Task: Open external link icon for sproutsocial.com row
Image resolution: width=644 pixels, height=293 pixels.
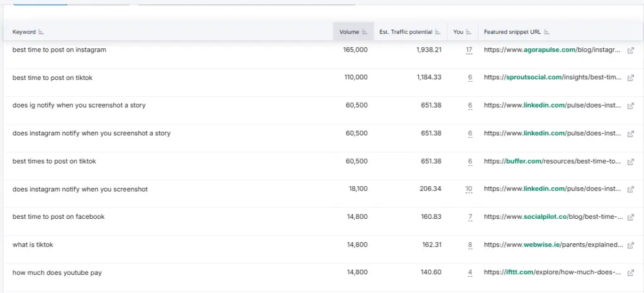Action: (x=631, y=78)
